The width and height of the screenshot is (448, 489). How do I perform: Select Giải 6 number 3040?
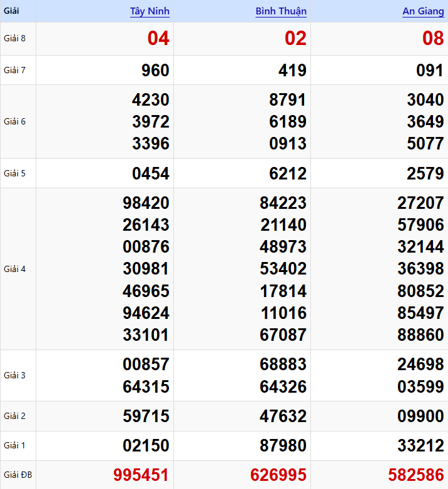pos(425,100)
